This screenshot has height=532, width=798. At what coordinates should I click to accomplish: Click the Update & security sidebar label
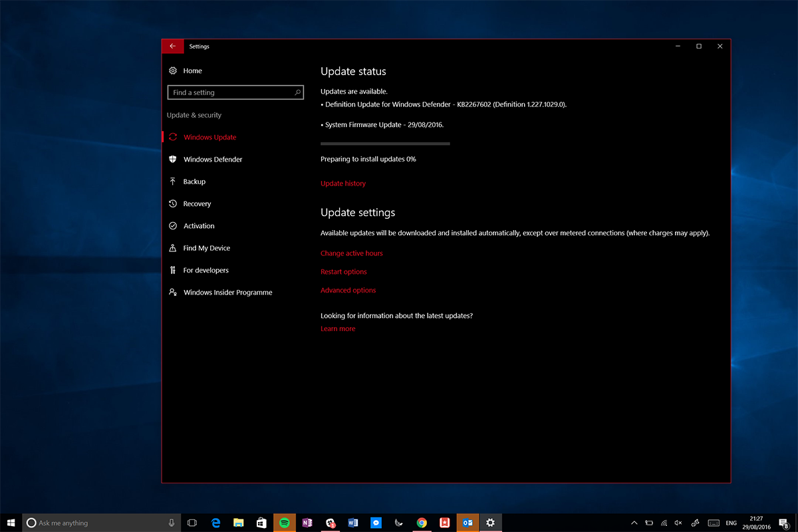pos(194,115)
